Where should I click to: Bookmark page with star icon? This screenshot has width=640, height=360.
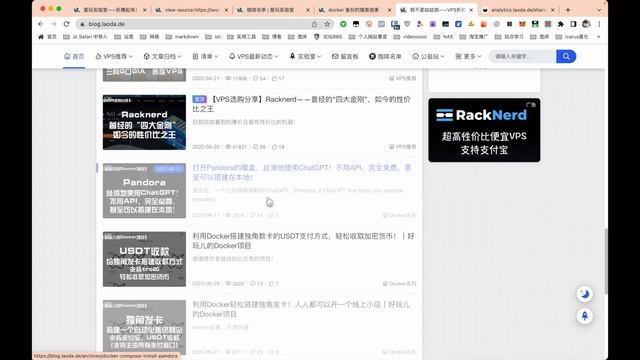(x=327, y=24)
